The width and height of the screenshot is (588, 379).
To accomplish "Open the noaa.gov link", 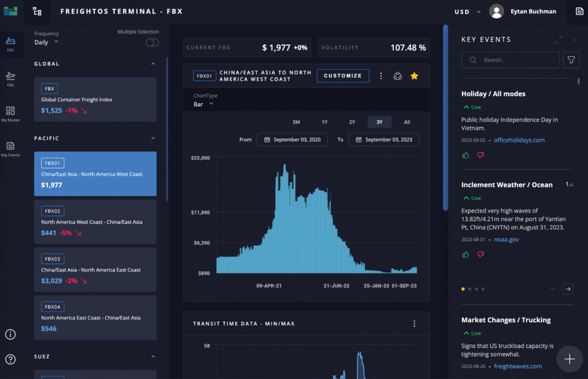I will pos(506,239).
